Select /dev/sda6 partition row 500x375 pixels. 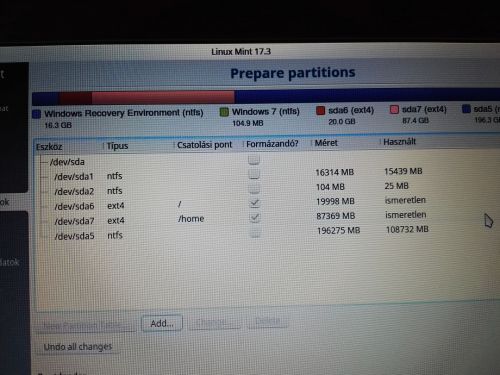[x=267, y=204]
